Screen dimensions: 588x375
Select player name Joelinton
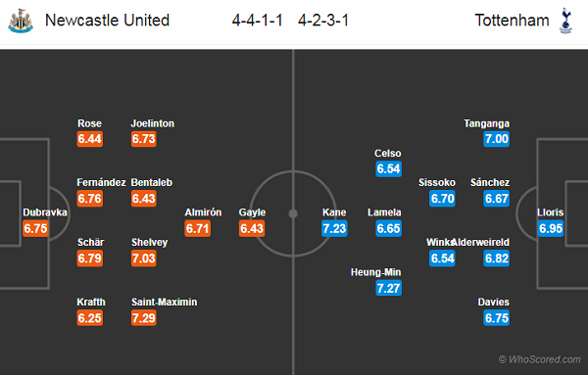coord(153,123)
